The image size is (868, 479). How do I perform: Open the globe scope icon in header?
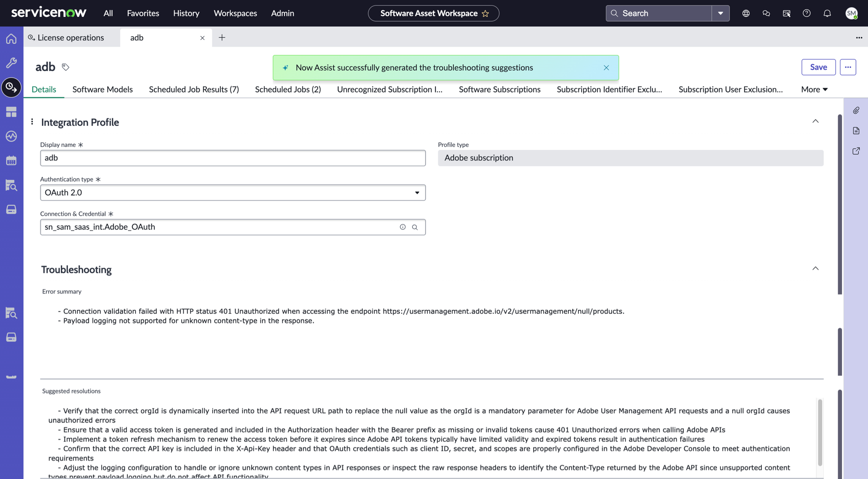click(746, 13)
